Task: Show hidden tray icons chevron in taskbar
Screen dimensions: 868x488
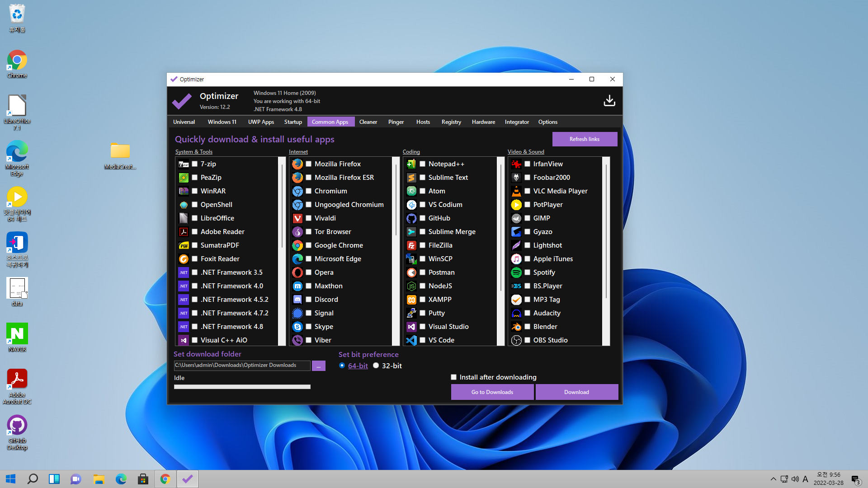Action: click(774, 479)
